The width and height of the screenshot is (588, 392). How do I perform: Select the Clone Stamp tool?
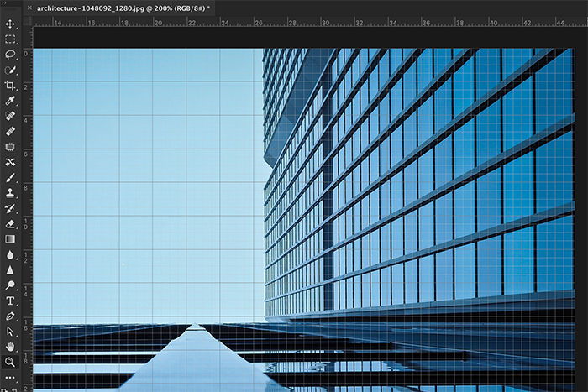[10, 193]
